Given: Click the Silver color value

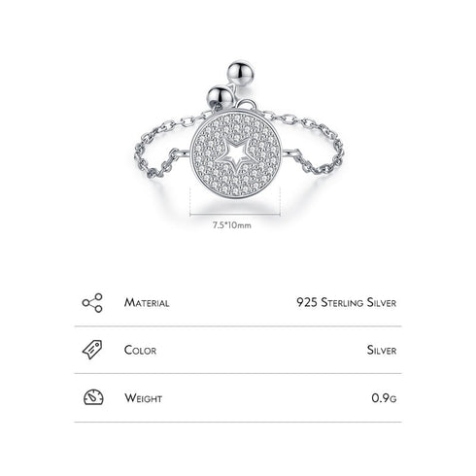Looking at the screenshot, I should (x=382, y=350).
